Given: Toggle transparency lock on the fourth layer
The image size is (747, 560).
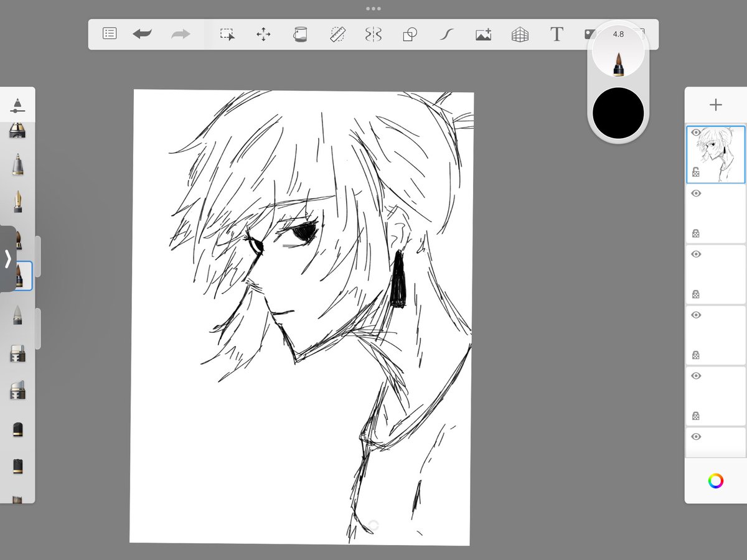Looking at the screenshot, I should pos(696,355).
